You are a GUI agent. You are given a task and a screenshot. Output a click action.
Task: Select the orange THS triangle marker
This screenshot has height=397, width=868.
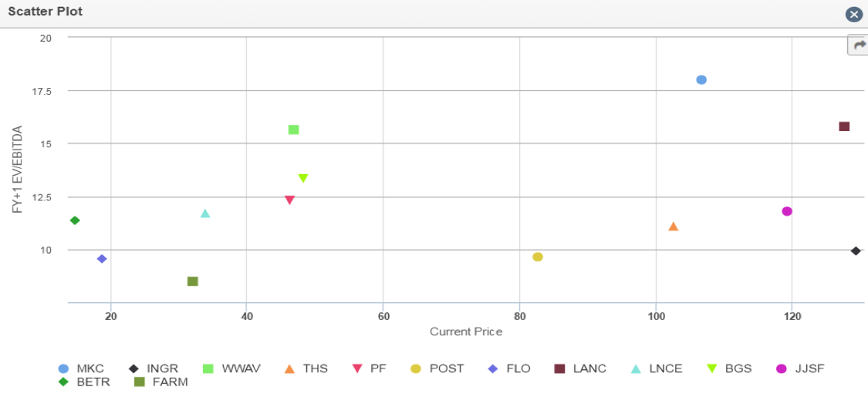click(673, 226)
